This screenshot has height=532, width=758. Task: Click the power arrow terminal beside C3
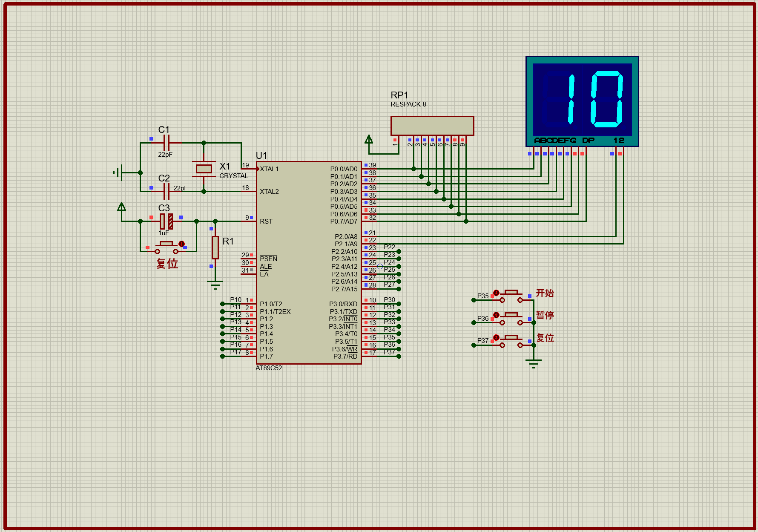click(x=122, y=207)
